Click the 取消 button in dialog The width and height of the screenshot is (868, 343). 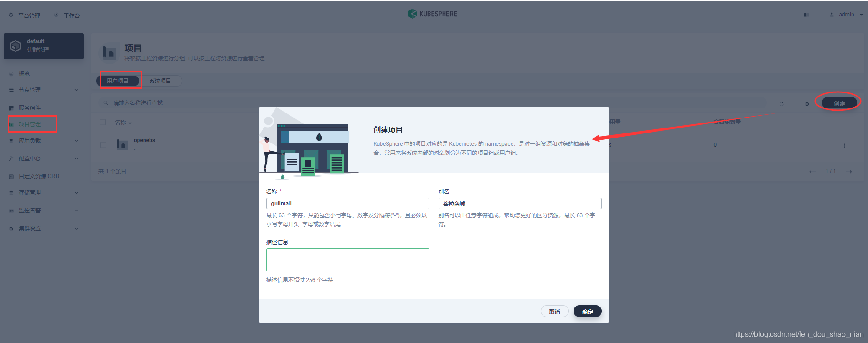(554, 312)
